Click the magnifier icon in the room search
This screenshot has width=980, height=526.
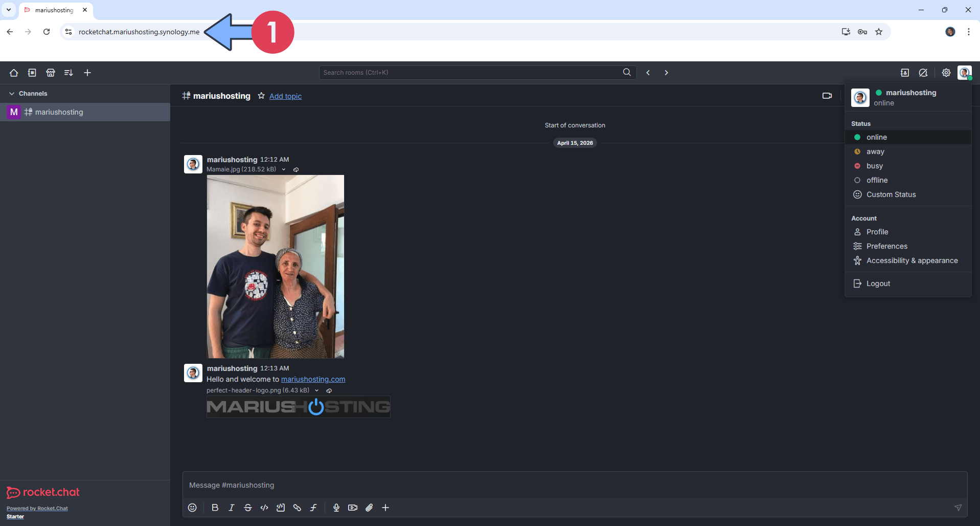coord(627,72)
